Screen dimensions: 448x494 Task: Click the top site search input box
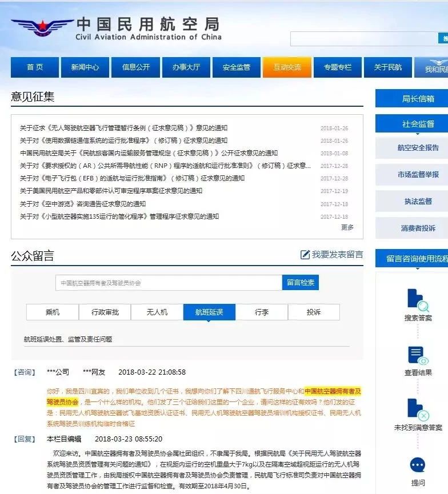pos(364,39)
